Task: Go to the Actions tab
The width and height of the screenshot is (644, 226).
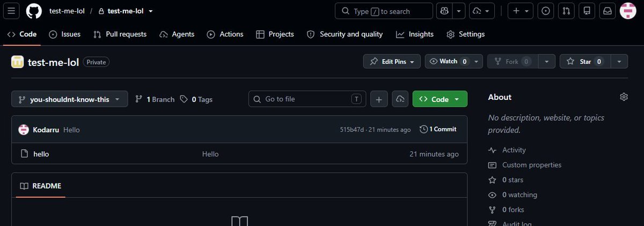Action: [225, 34]
